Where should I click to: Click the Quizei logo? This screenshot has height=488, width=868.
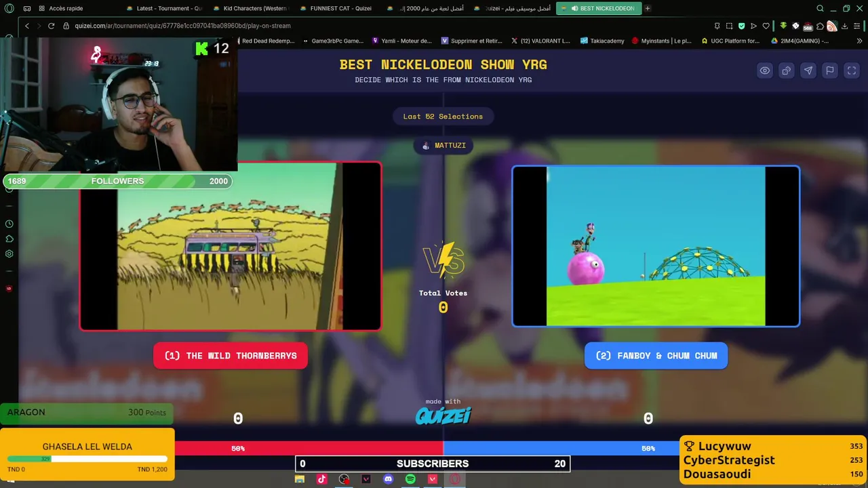443,415
